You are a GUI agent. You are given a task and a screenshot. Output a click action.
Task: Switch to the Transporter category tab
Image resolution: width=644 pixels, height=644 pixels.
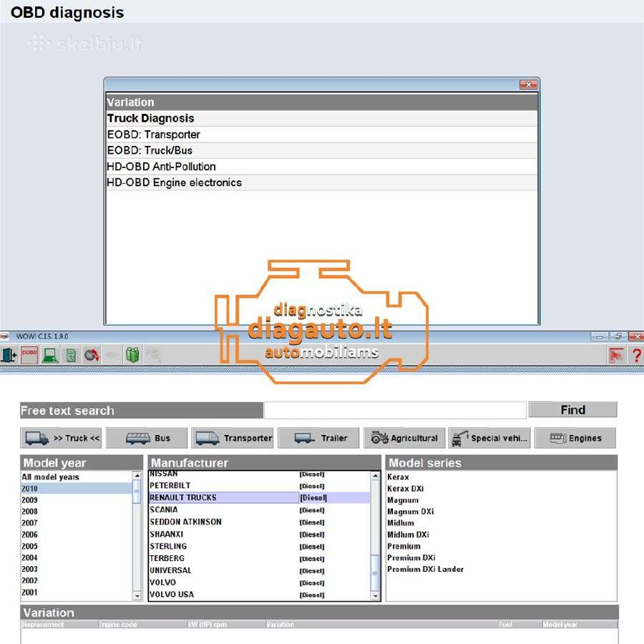[233, 438]
